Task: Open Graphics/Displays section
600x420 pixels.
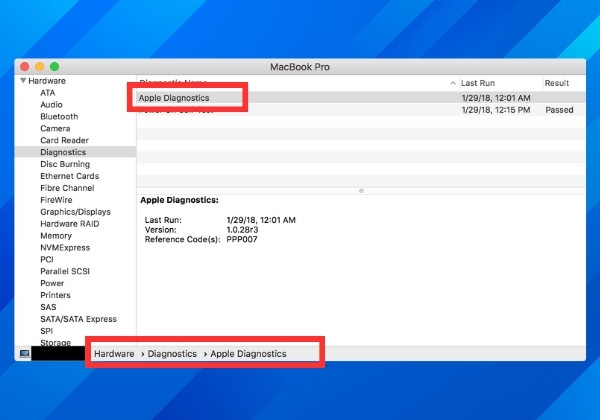Action: [x=75, y=212]
